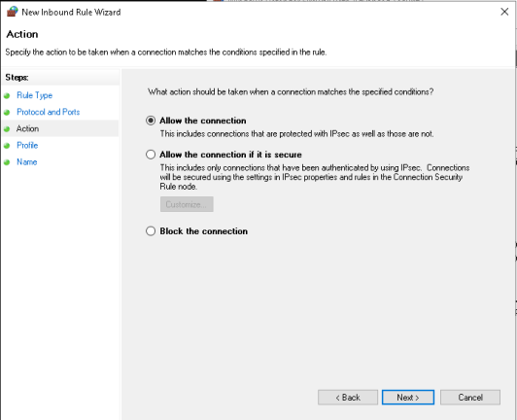
Task: Select the Allow the connection radio button
Action: (151, 121)
